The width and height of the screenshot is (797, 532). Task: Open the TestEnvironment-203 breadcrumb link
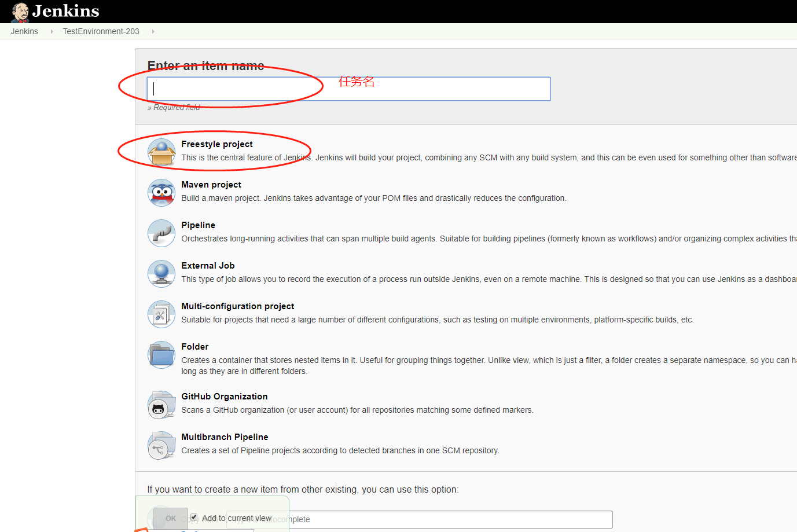tap(101, 31)
